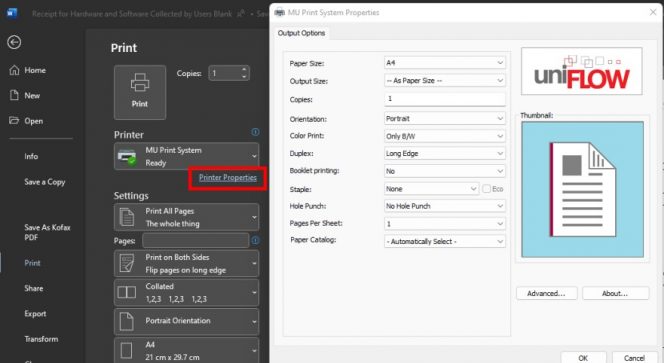Go to Info in the Word sidebar
Viewport: 664px width, 363px height.
coord(31,156)
